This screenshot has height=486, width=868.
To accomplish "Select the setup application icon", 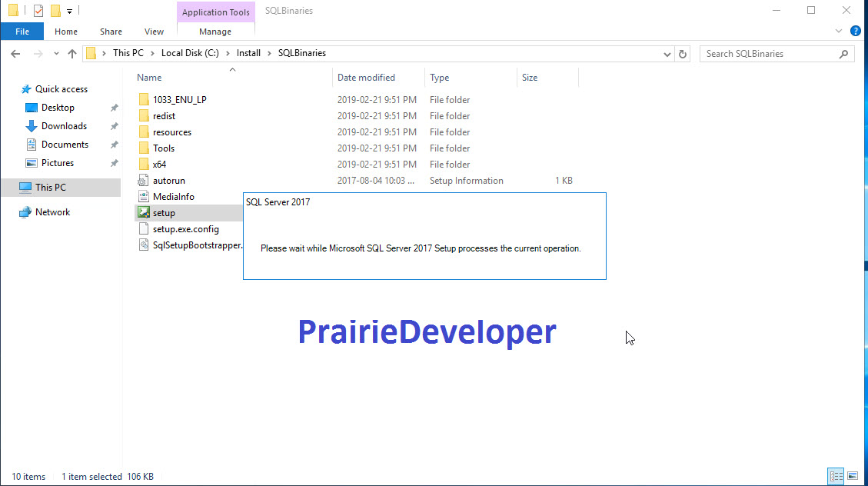I will 143,212.
